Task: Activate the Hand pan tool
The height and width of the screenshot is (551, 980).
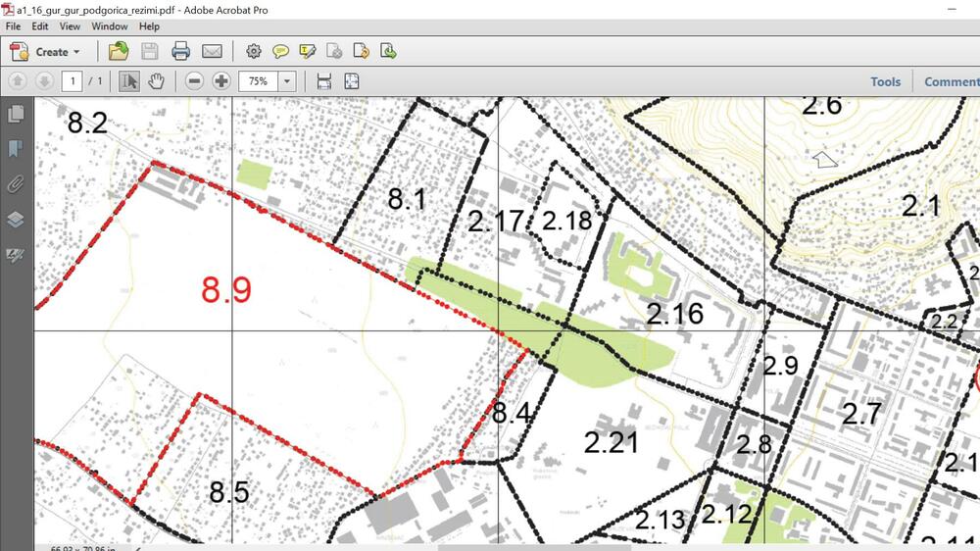Action: [156, 81]
